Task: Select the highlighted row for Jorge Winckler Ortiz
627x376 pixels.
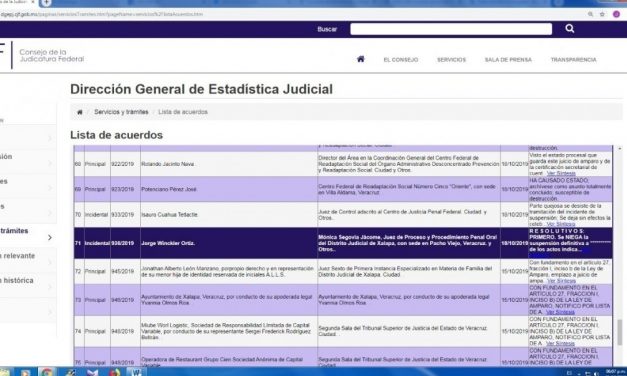Action: [343, 243]
